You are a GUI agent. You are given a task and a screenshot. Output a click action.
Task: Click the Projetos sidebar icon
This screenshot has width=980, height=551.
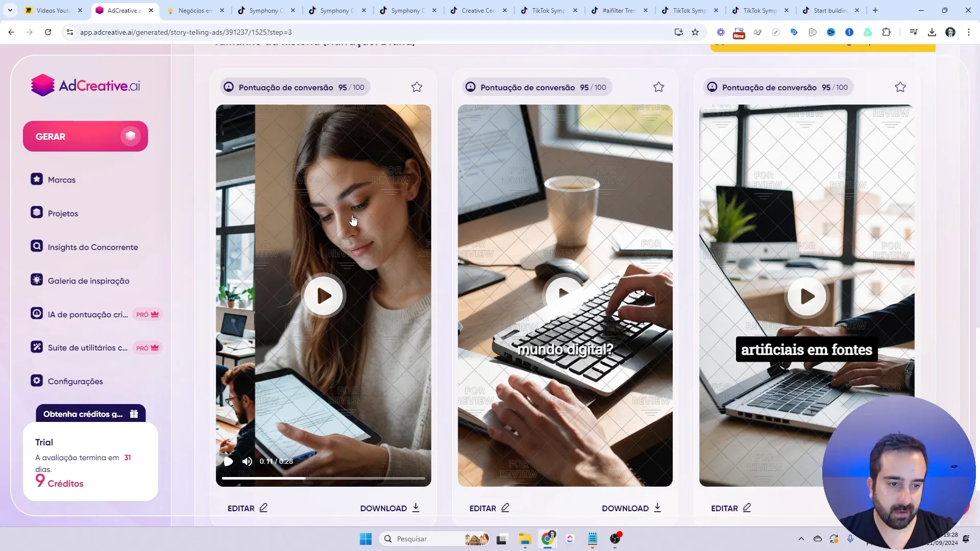37,213
